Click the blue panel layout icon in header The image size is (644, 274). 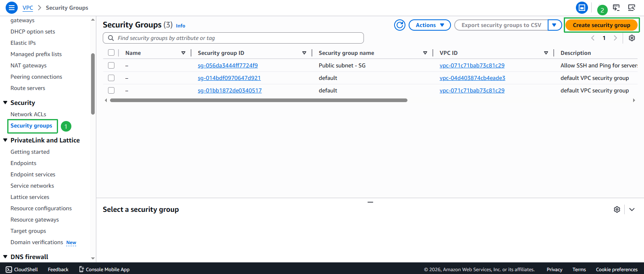tap(582, 8)
